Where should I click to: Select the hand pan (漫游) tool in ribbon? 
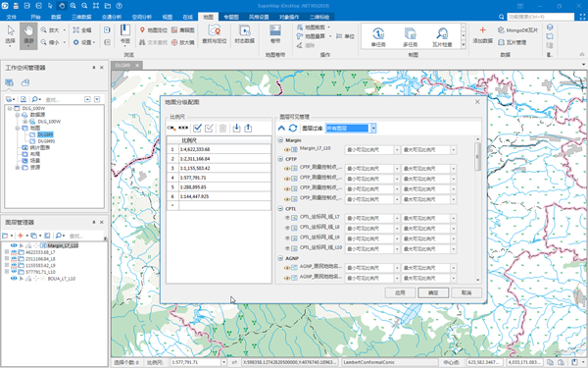(x=28, y=35)
